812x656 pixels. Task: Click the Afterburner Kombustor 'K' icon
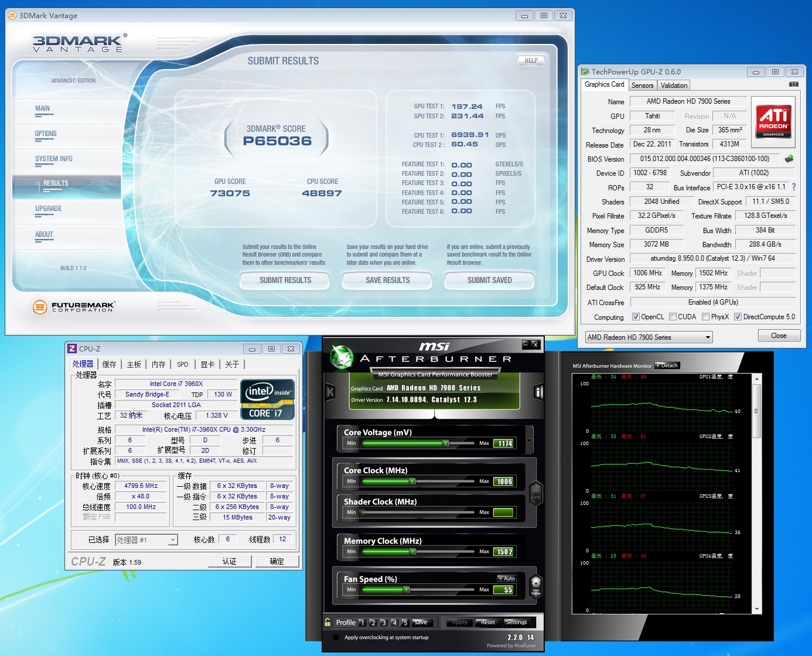pos(330,392)
